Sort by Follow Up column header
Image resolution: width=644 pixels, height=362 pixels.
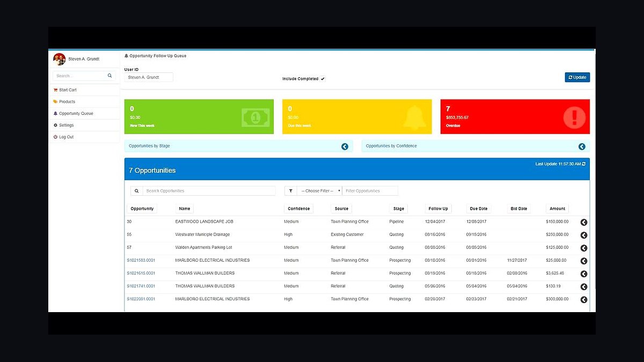438,209
